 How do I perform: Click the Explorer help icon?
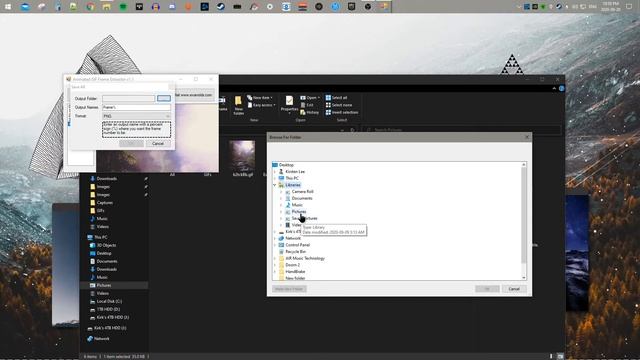coord(562,88)
